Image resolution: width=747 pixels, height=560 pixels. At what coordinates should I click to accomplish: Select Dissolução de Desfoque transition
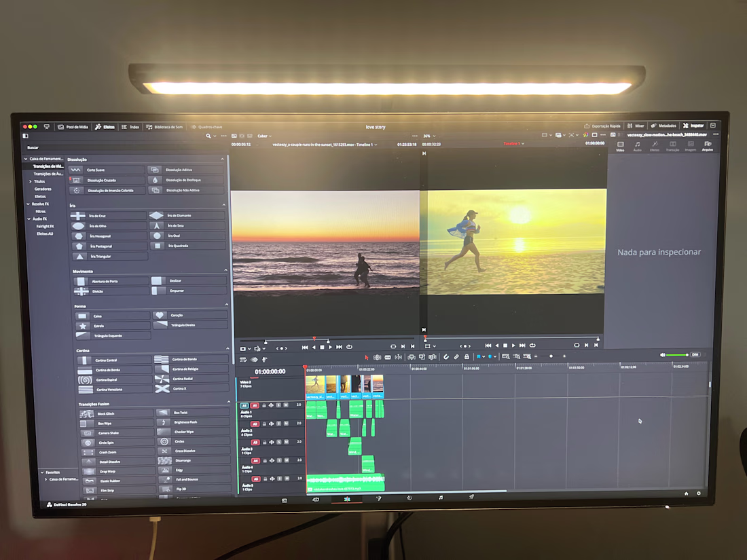pyautogui.click(x=185, y=180)
